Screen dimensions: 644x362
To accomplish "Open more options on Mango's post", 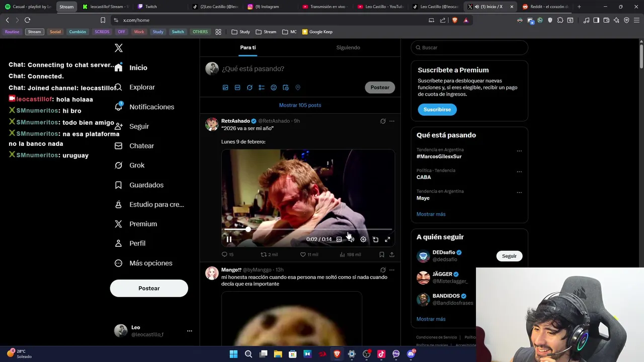I will [392, 270].
